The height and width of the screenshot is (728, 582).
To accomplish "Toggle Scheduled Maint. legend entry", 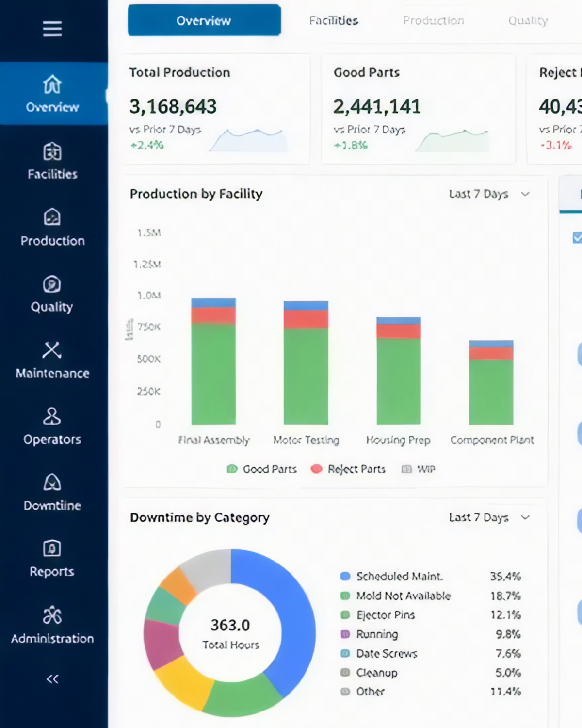I will click(x=392, y=576).
